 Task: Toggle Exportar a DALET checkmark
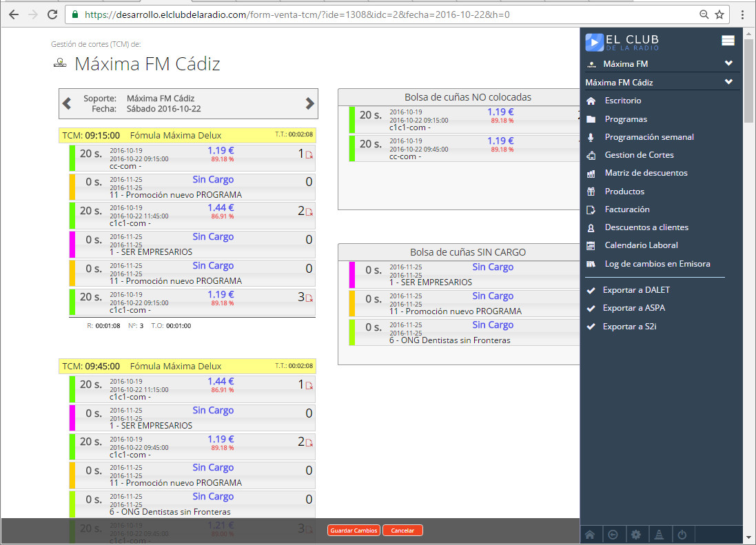[591, 291]
